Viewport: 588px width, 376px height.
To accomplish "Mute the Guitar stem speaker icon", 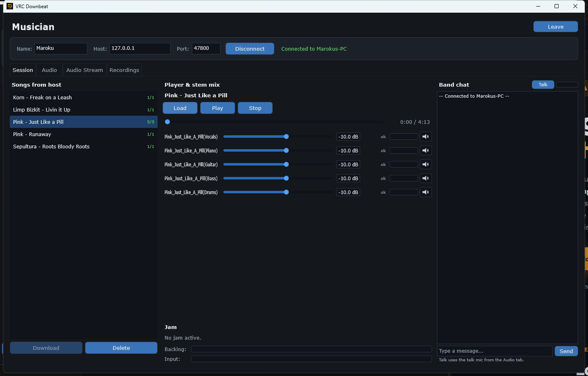I will coord(426,164).
